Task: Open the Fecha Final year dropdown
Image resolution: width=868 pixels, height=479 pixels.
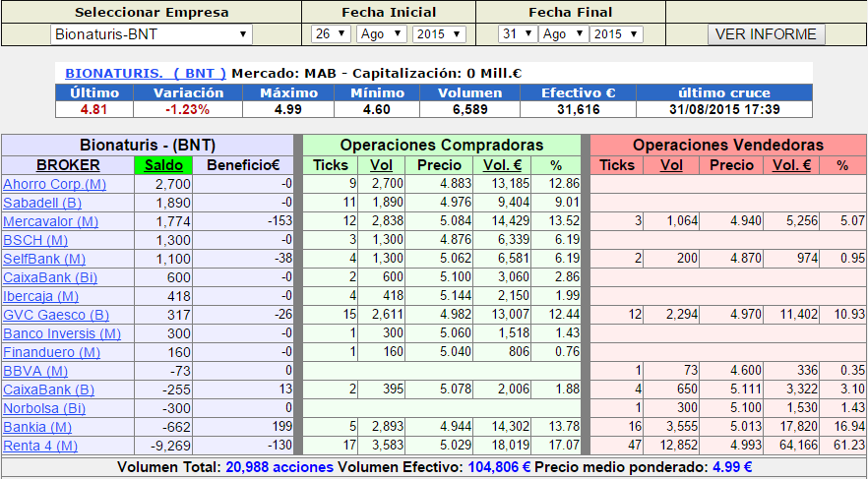Action: click(616, 34)
